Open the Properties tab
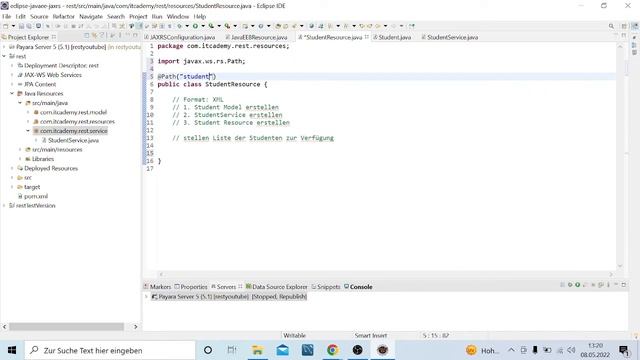The image size is (640, 360). click(x=191, y=287)
